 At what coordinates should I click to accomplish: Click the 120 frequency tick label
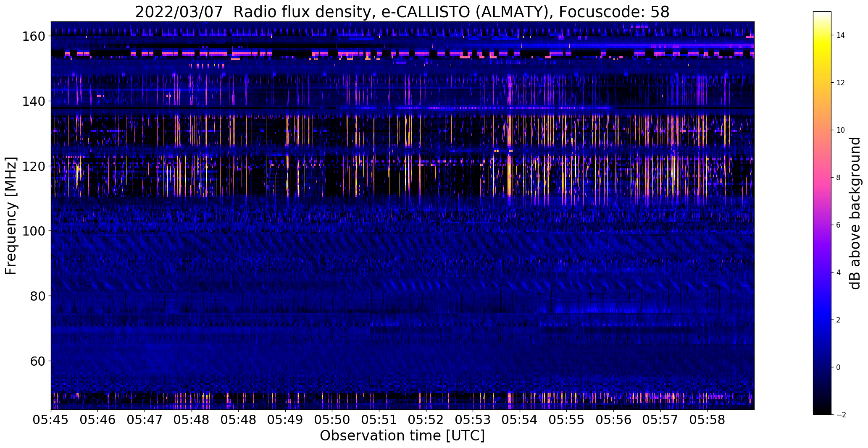[x=33, y=166]
